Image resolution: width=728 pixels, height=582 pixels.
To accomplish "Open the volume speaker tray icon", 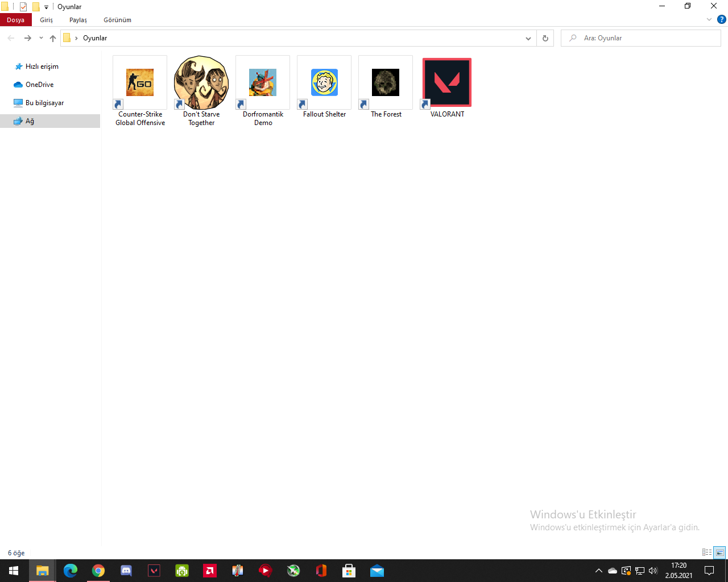I will click(653, 571).
